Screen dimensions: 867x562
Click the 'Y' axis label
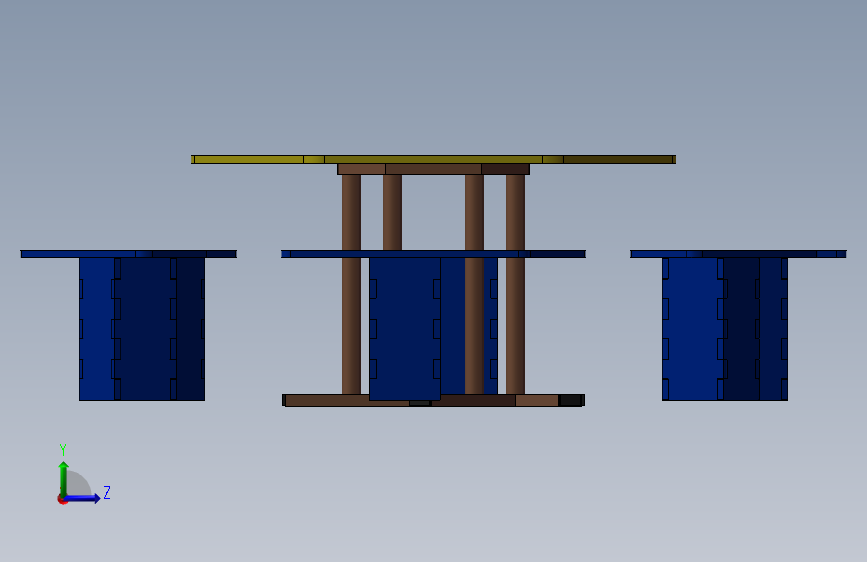[63, 449]
